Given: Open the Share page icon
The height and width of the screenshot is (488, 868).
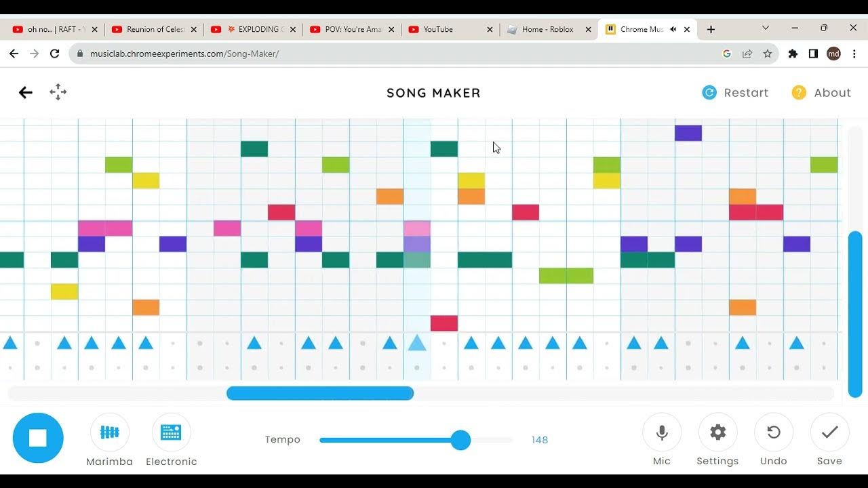Looking at the screenshot, I should (x=747, y=54).
